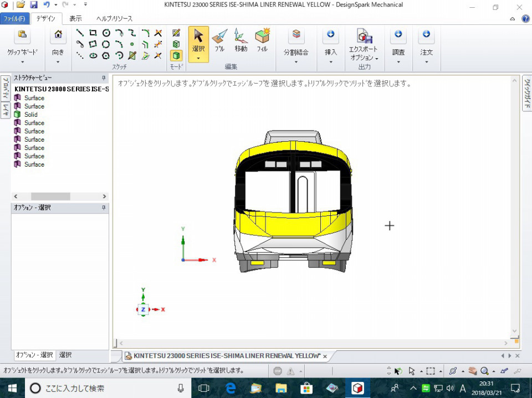Toggle the pin on the Options - Selection panel
This screenshot has height=398, width=532.
(104, 208)
